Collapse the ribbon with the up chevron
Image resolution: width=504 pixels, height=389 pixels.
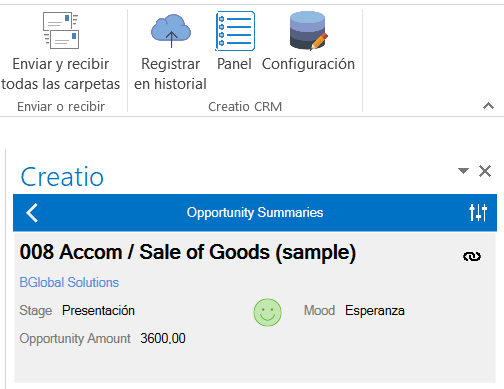(488, 106)
